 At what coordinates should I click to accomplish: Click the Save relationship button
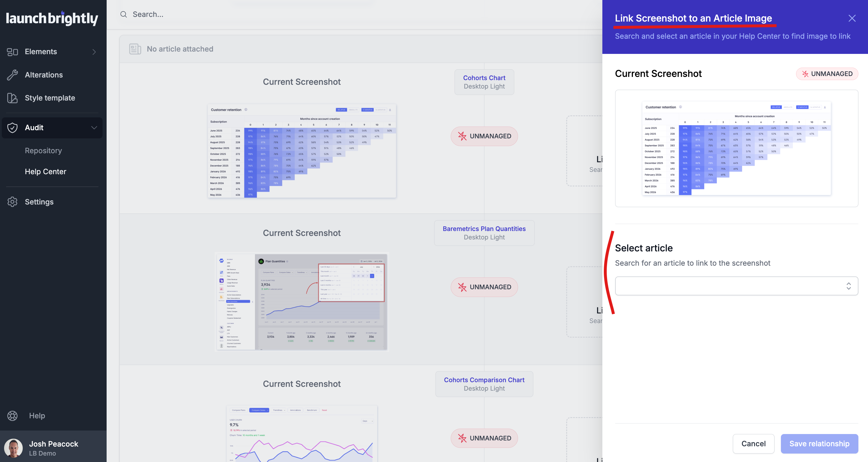tap(819, 443)
